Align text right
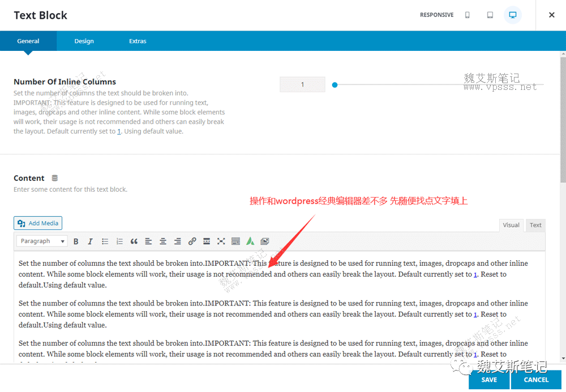Viewport: 566px width, 392px height. click(178, 242)
